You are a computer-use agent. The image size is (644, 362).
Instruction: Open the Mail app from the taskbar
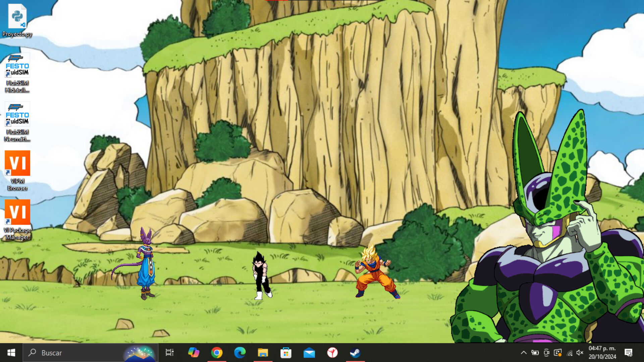pyautogui.click(x=309, y=353)
